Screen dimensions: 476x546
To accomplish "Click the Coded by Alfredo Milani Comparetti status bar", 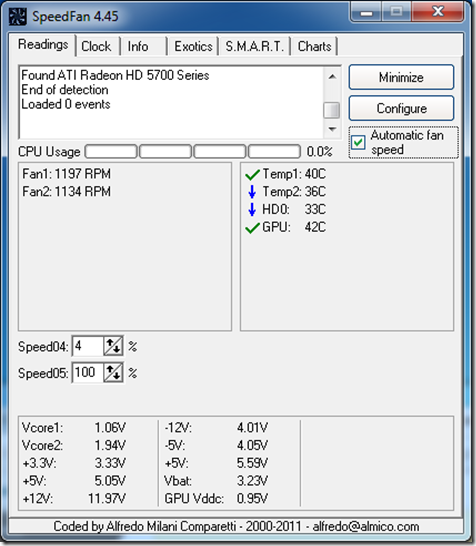I will click(x=236, y=526).
